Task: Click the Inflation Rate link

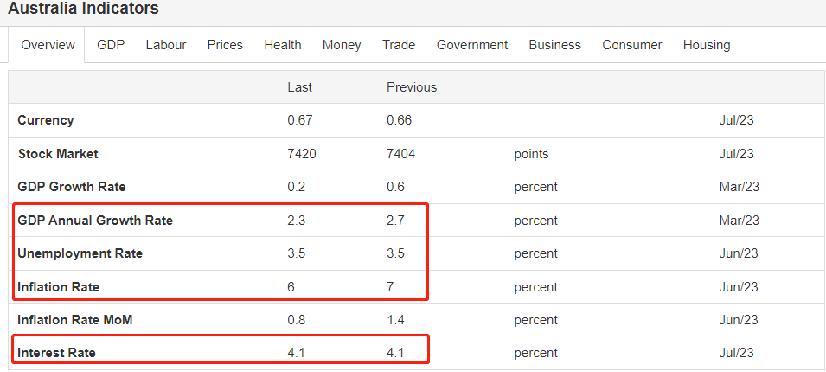Action: tap(58, 287)
